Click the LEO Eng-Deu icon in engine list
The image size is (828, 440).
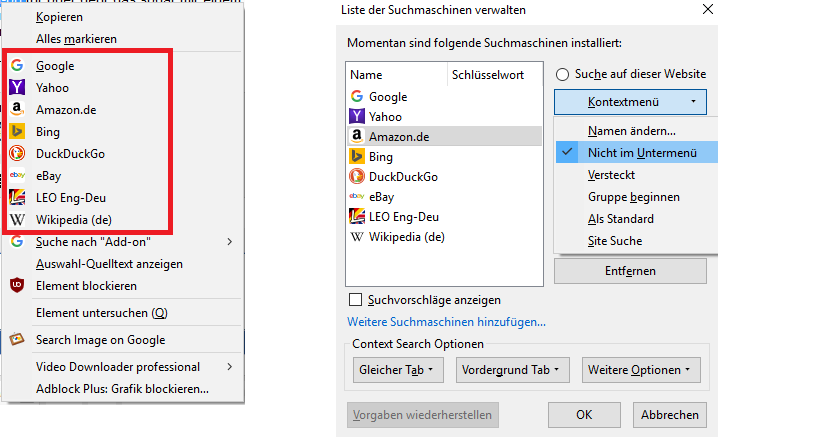(356, 217)
